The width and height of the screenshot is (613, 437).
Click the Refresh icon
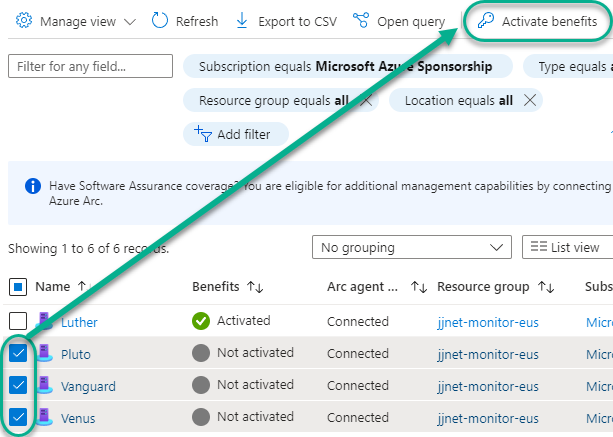click(x=160, y=21)
